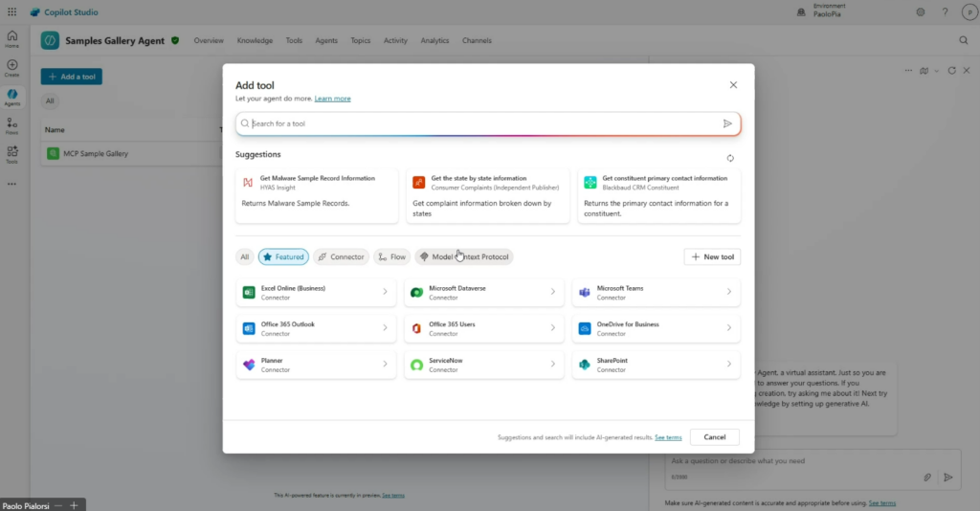Select the Flow filter chip
The width and height of the screenshot is (980, 511).
391,256
